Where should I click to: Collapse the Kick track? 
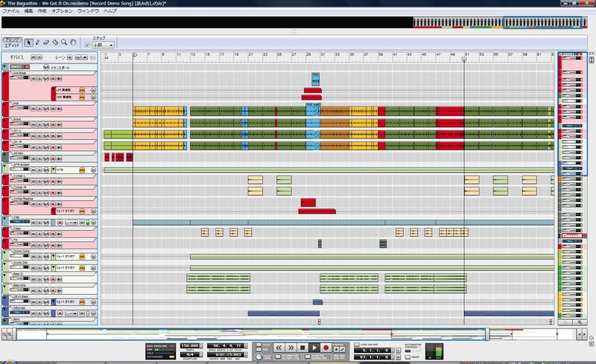point(5,105)
